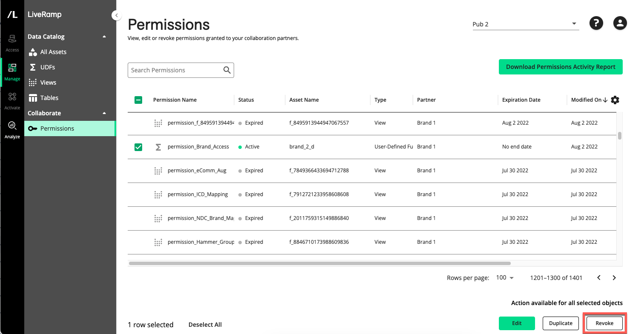
Task: Click the view icon for permission_f_849591394494
Action: pyautogui.click(x=158, y=123)
